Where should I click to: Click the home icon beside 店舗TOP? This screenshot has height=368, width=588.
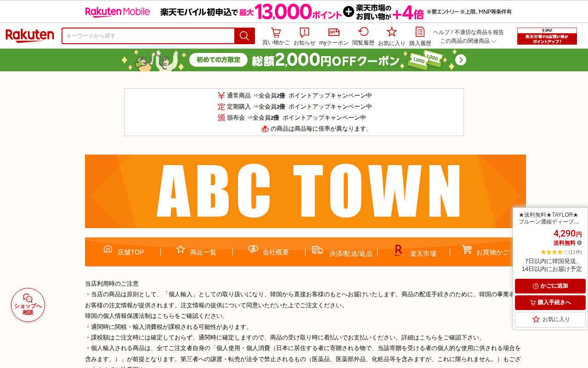108,249
